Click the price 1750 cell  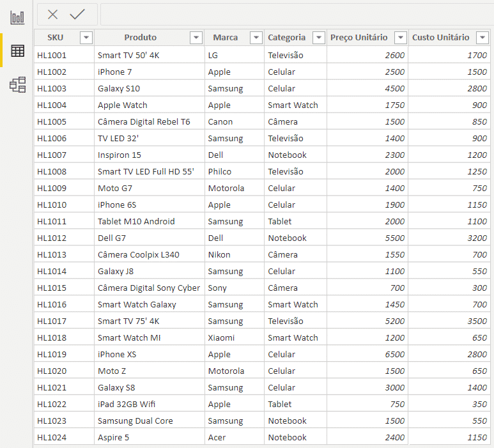[367, 105]
